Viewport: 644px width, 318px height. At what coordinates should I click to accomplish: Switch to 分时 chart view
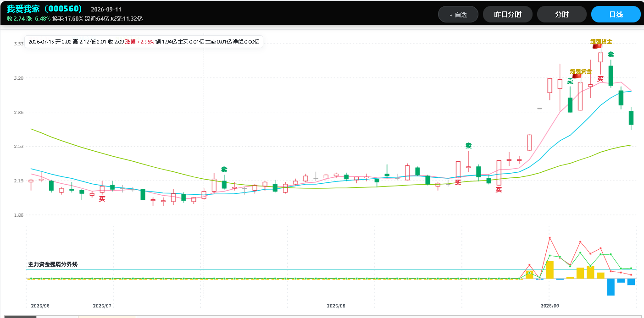pos(562,14)
